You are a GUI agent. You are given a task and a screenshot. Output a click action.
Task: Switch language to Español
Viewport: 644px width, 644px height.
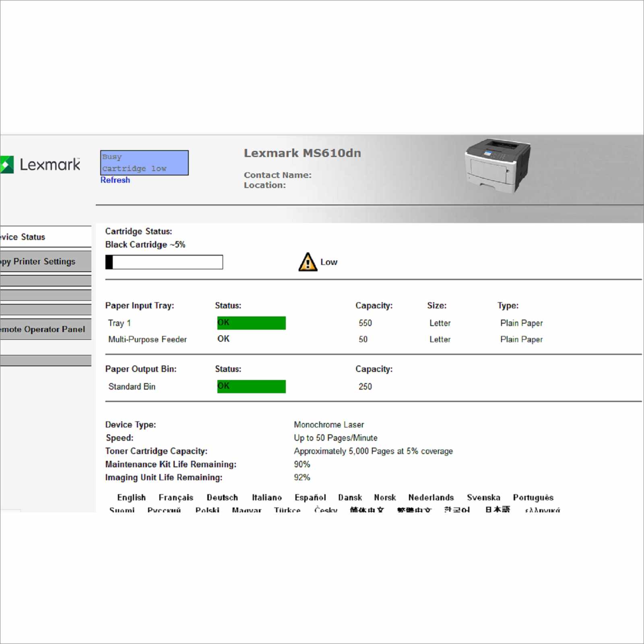coord(310,497)
